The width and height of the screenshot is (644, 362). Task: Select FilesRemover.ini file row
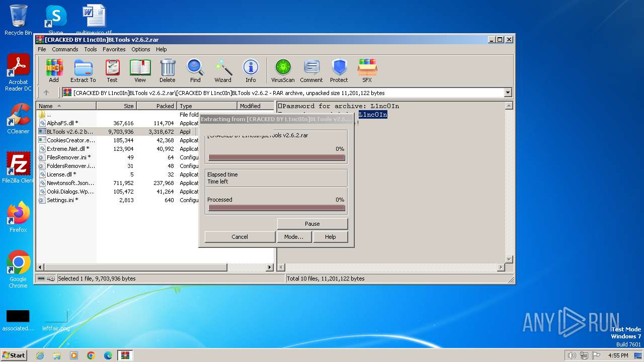pyautogui.click(x=118, y=157)
